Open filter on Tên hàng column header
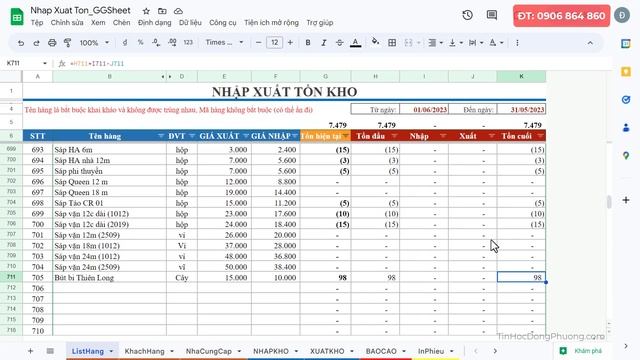 point(161,136)
